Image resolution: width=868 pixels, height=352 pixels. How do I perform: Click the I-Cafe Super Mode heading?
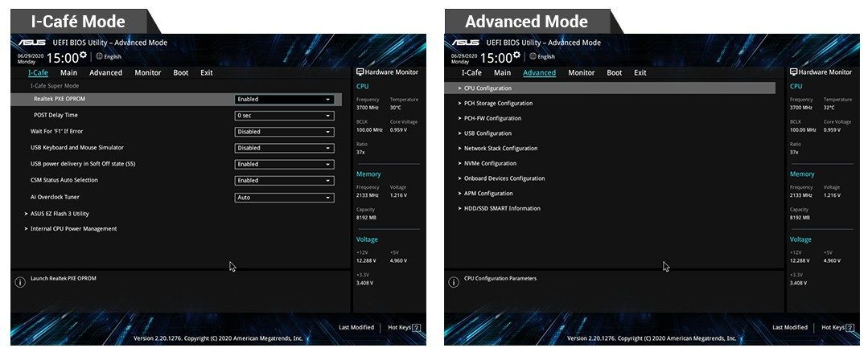click(54, 86)
